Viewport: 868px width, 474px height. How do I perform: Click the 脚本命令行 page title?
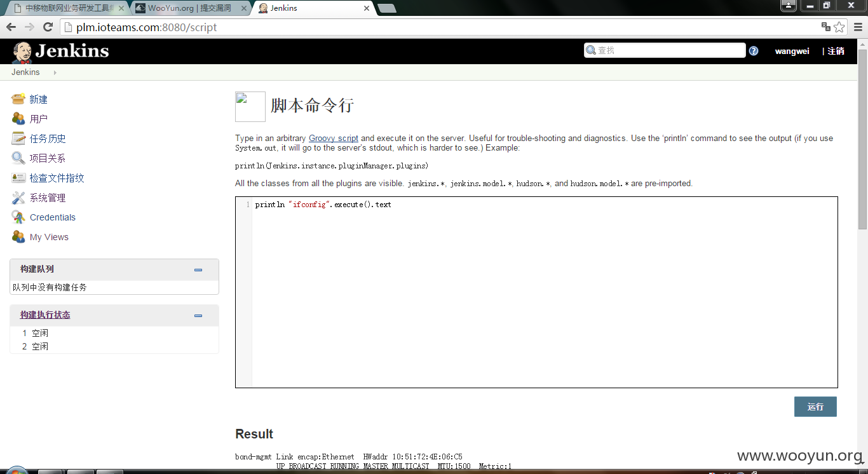coord(312,105)
